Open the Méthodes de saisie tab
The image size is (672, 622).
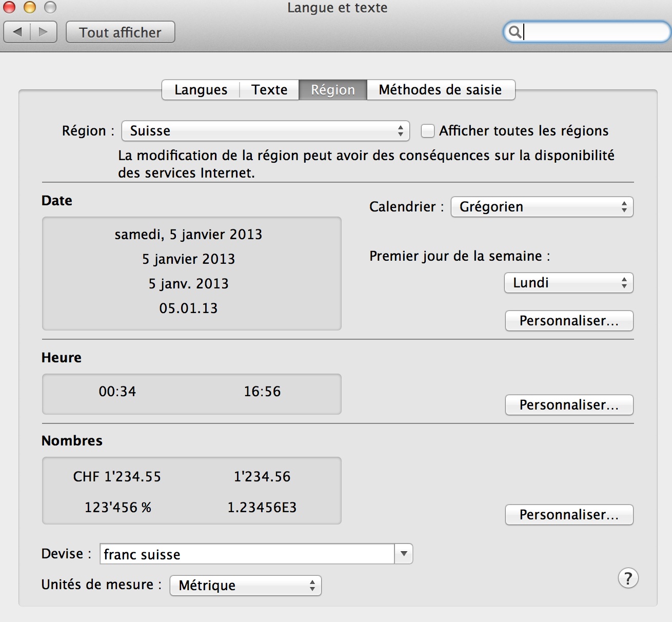point(440,90)
